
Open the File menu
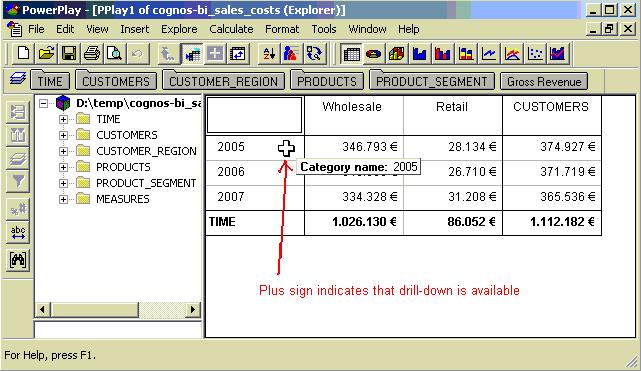(x=36, y=29)
